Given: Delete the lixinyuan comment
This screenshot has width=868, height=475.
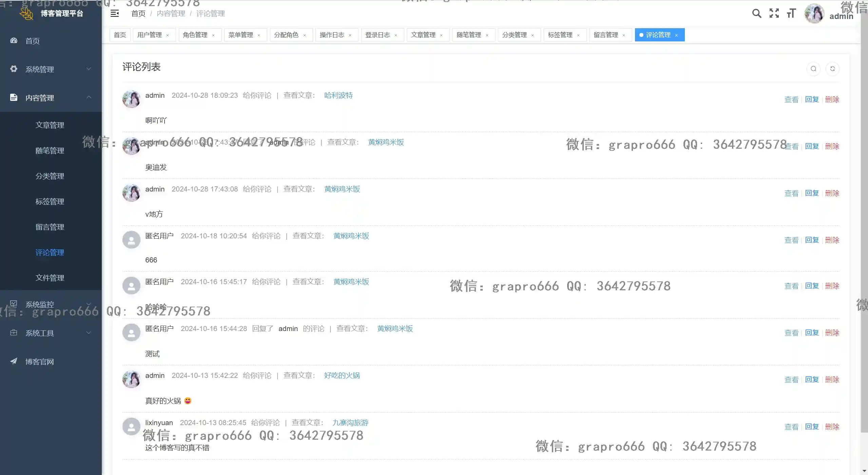Looking at the screenshot, I should click(832, 427).
